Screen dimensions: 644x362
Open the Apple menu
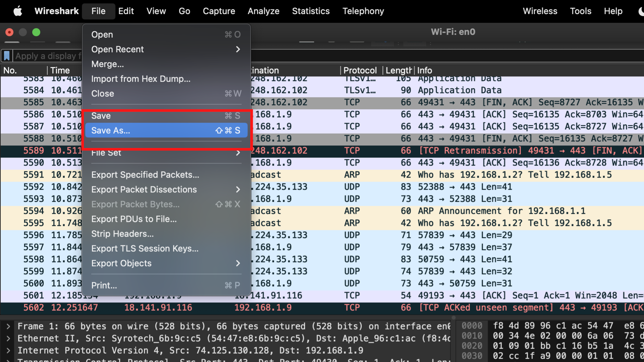point(18,11)
